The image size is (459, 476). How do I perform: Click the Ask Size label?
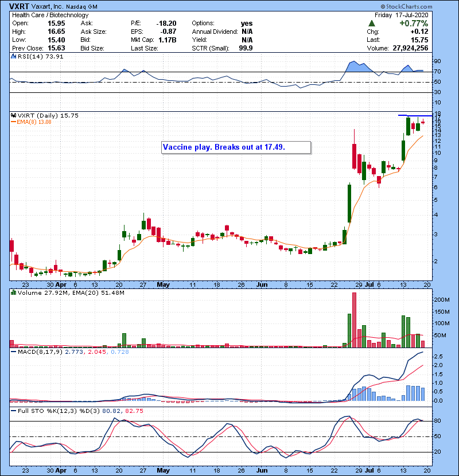[x=94, y=32]
